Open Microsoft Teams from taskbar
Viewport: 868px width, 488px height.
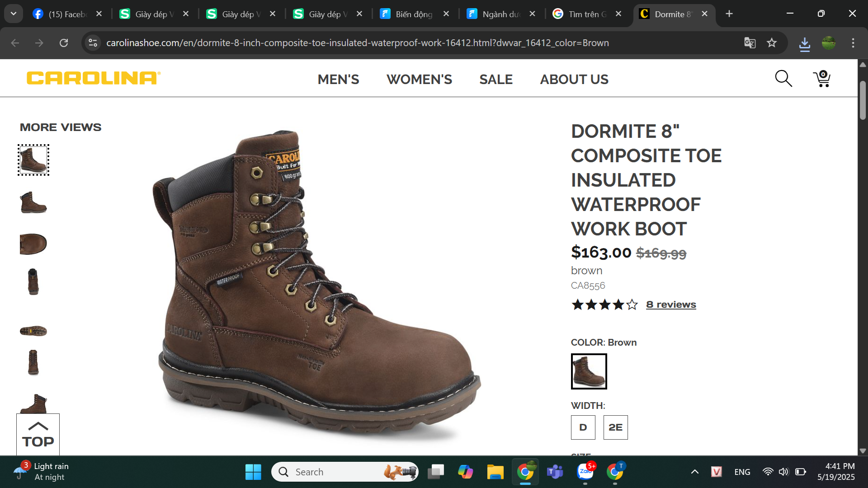point(555,472)
